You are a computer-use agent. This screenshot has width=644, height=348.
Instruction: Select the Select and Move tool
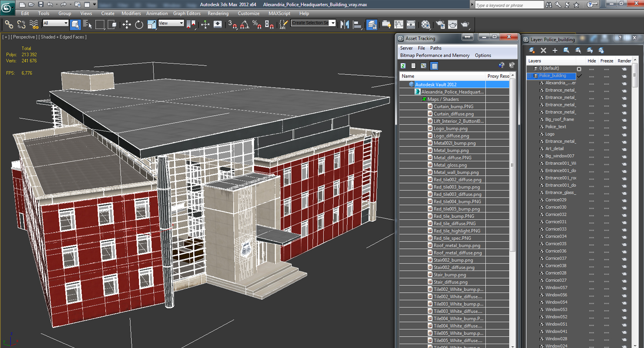pos(127,24)
